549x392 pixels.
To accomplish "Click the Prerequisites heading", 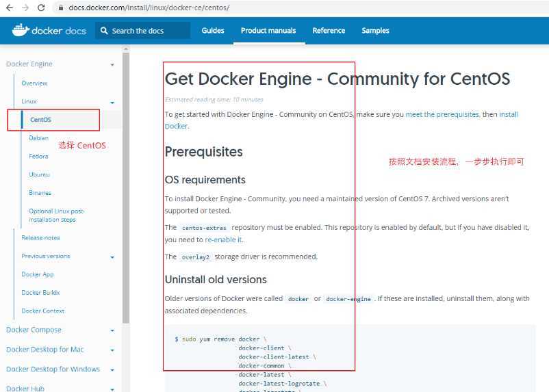I will pos(204,152).
